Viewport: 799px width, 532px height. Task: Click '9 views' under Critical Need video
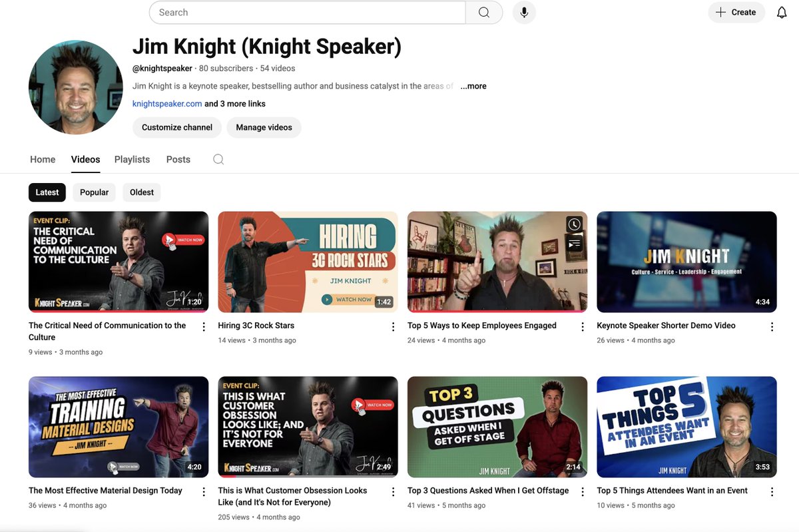coord(40,352)
